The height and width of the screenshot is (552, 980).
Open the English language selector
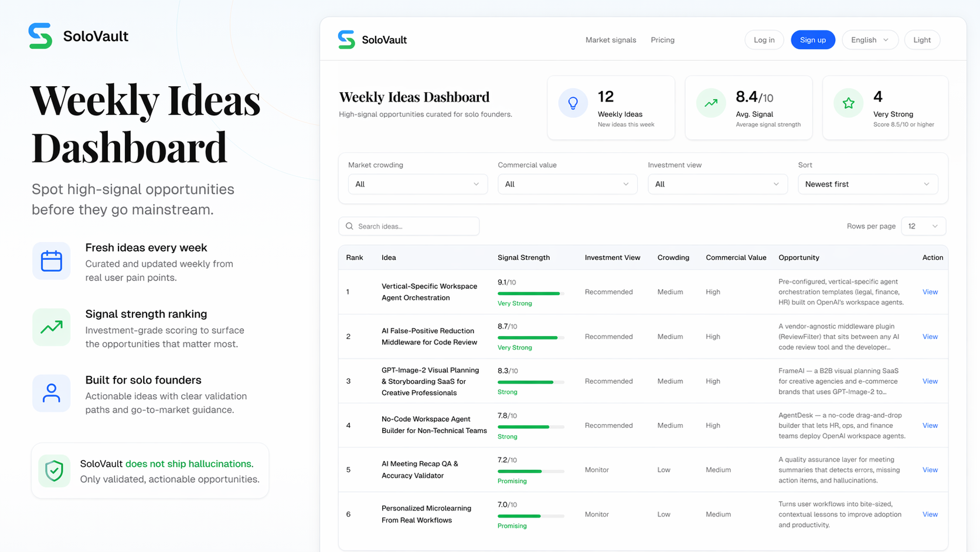pos(870,40)
